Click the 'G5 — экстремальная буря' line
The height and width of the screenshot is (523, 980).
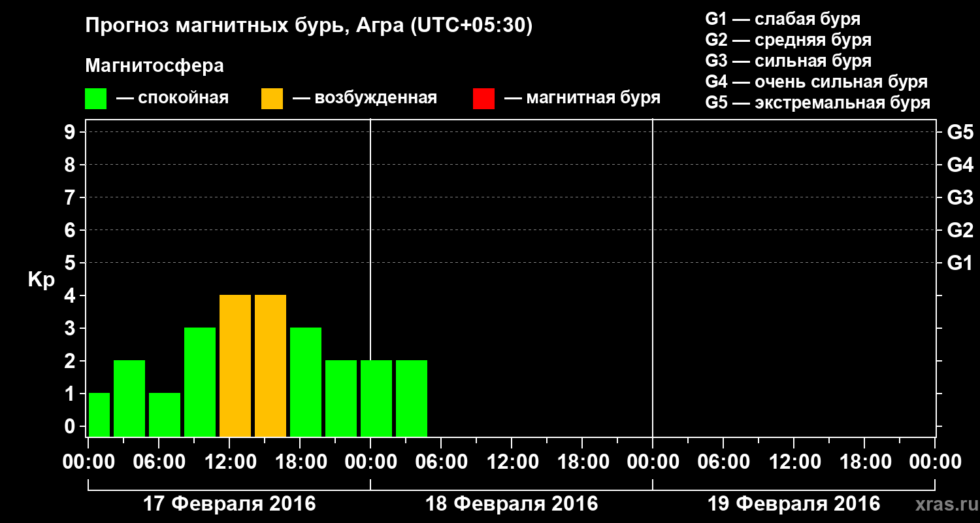tap(818, 103)
